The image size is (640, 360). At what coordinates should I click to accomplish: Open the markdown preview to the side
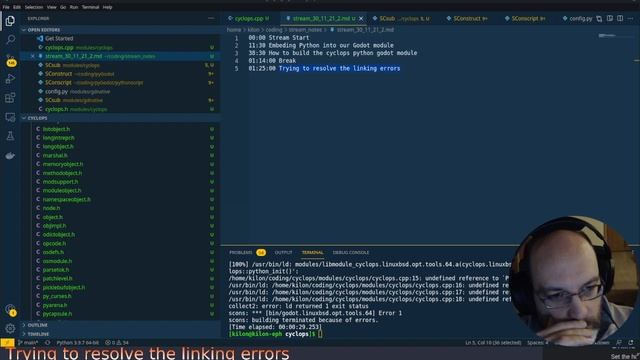point(609,18)
